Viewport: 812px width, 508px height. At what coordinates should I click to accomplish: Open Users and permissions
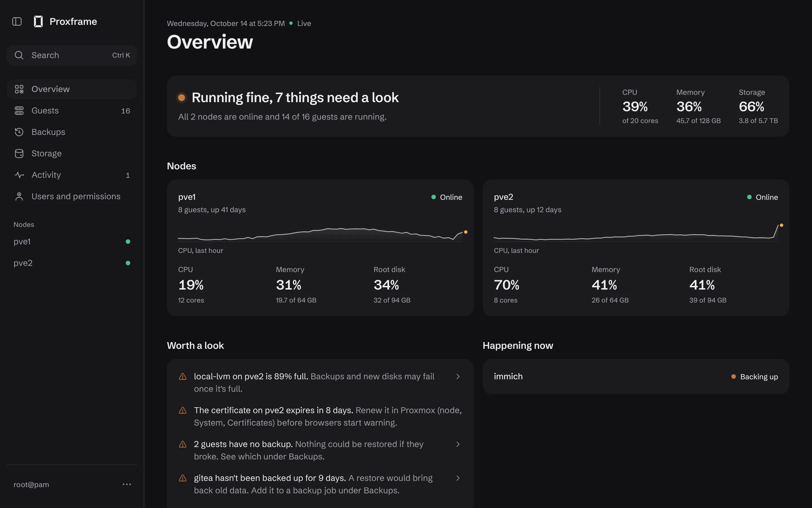click(x=72, y=196)
